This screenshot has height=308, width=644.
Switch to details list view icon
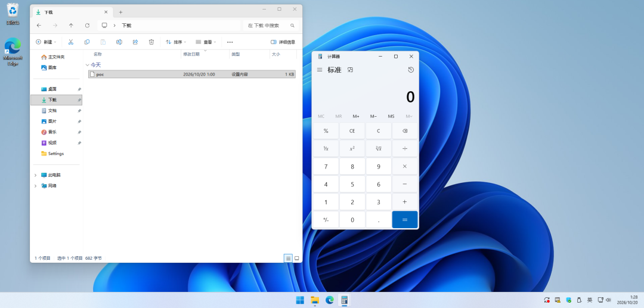288,258
